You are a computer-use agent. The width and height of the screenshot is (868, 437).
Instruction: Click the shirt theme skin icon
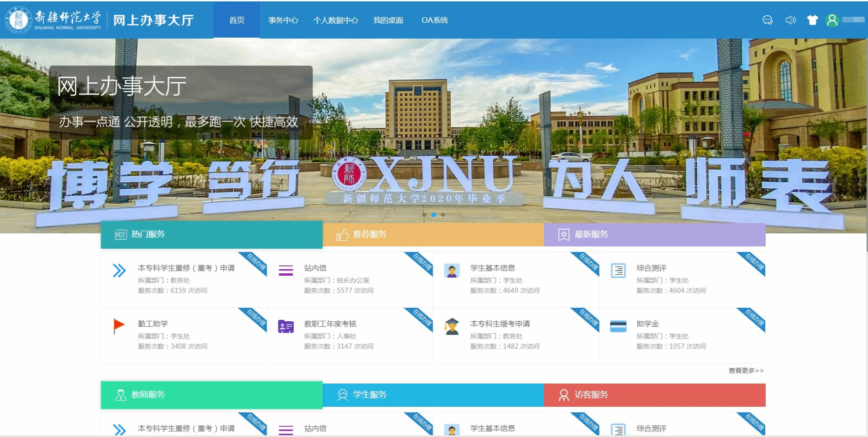(x=812, y=20)
